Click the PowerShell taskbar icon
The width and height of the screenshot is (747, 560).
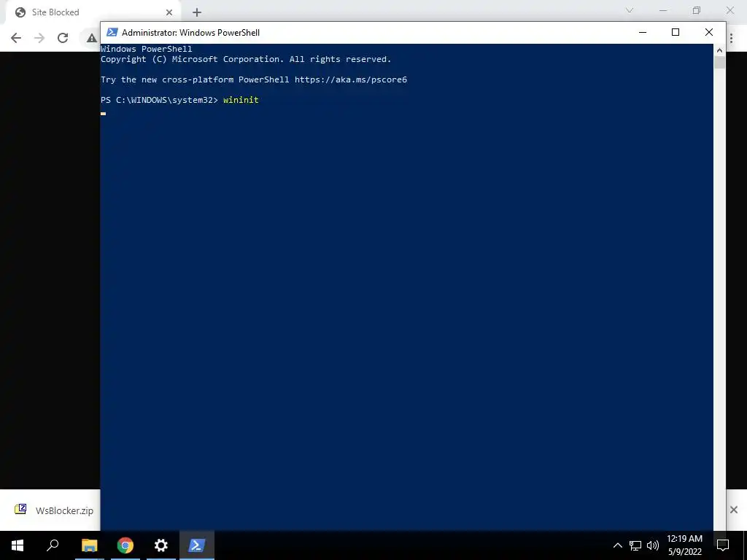tap(197, 545)
